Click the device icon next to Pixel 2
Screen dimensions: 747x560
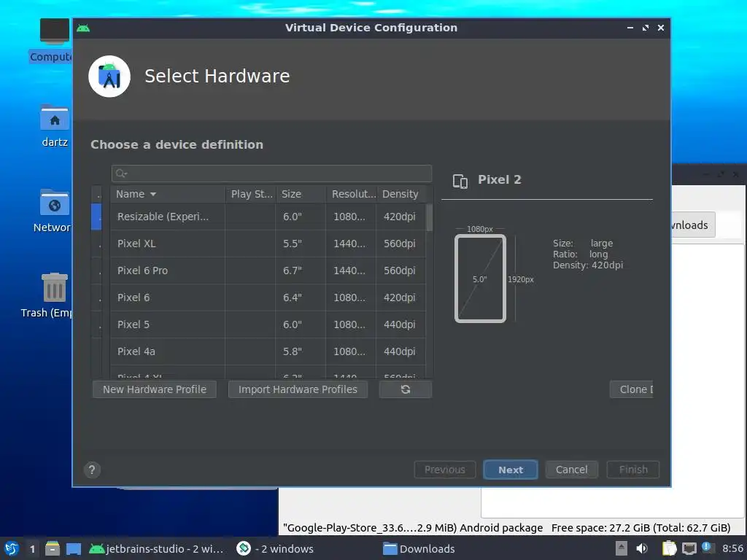pos(460,181)
